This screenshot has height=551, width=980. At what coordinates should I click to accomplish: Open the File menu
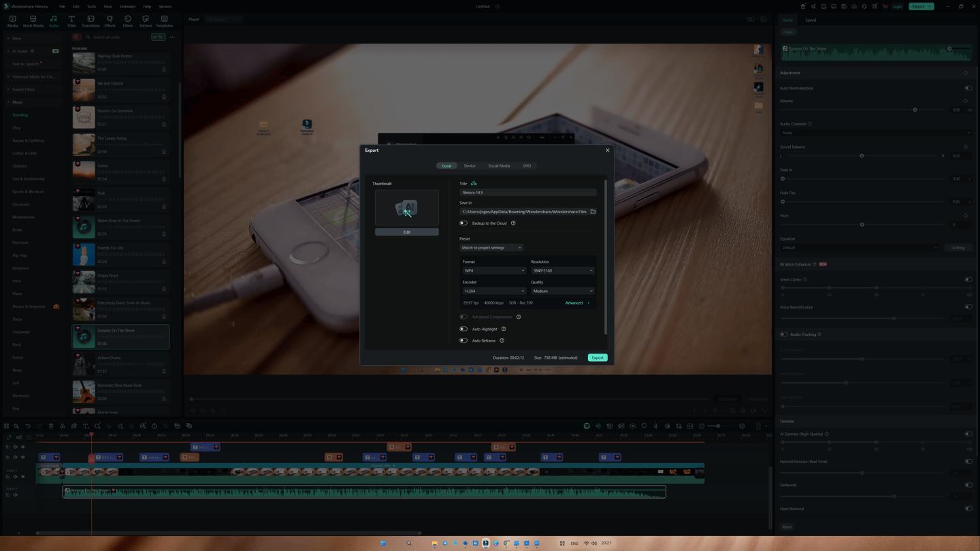click(x=62, y=7)
